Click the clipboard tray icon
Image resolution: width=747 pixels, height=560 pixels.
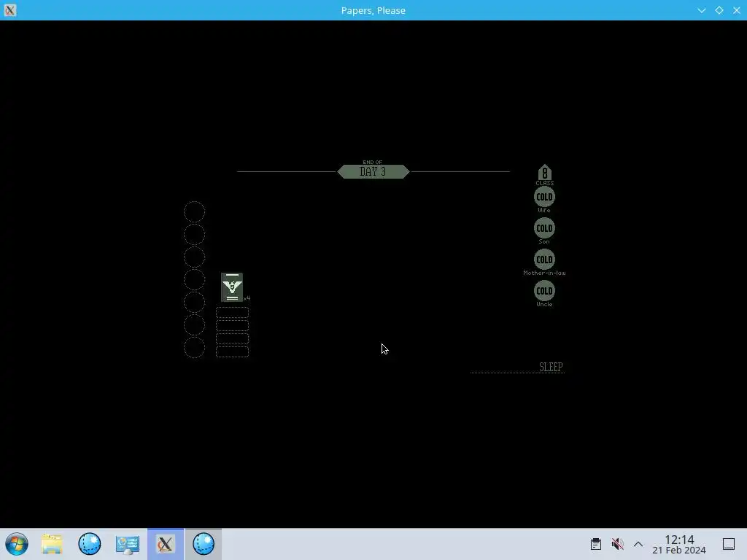click(596, 544)
